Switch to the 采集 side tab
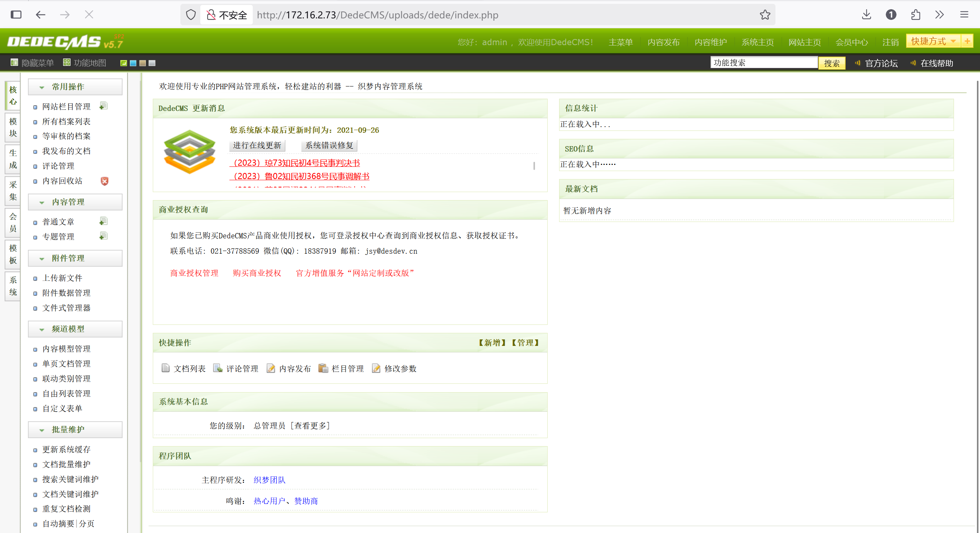 13,191
